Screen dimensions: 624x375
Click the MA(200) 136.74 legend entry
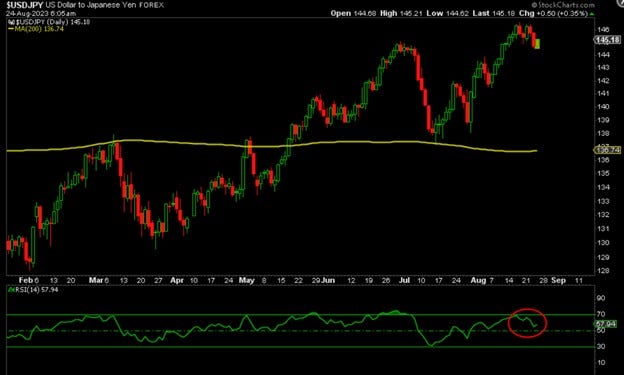(x=36, y=29)
